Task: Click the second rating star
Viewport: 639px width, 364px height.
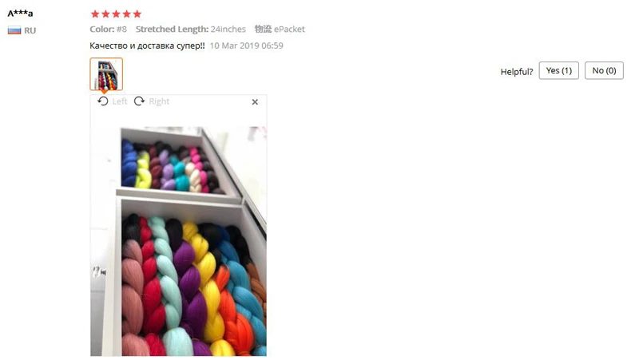Action: pos(105,14)
